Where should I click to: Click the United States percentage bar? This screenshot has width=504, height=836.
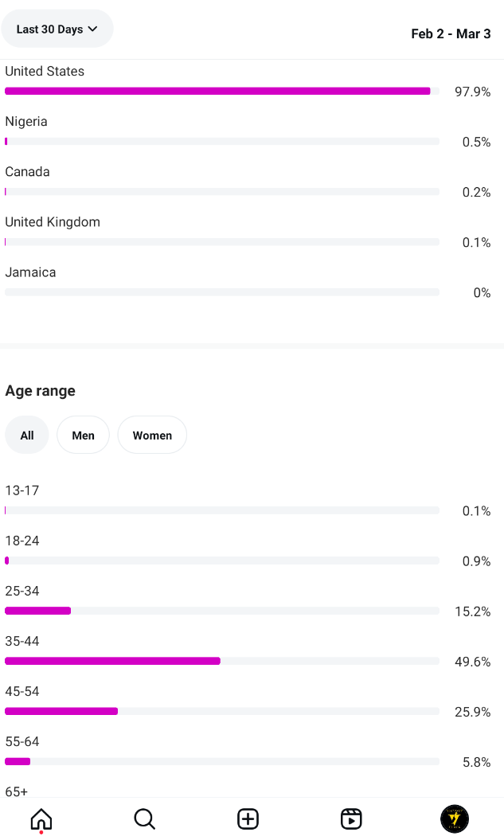coord(222,92)
